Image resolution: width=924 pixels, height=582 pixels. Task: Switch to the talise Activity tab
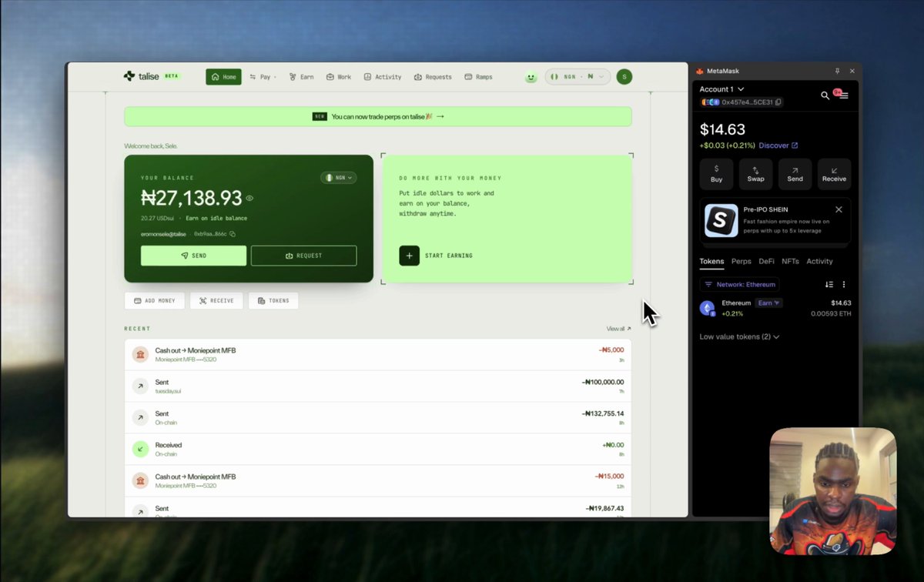pyautogui.click(x=383, y=77)
